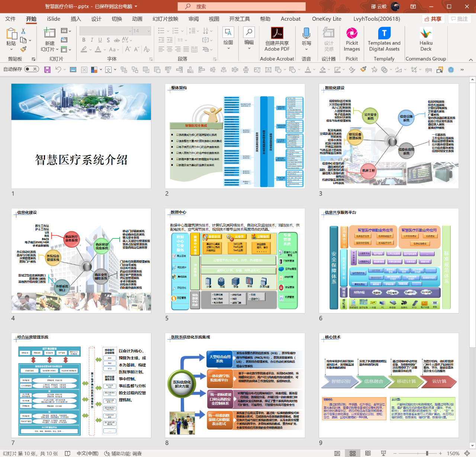Select the Format Painter brush in clipboard group
Viewport: 476px width, 457px height.
coord(23,49)
